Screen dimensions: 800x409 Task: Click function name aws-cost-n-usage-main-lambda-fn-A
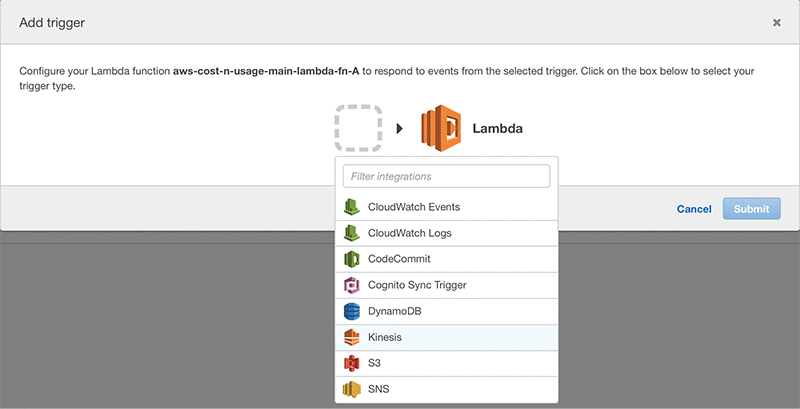266,71
